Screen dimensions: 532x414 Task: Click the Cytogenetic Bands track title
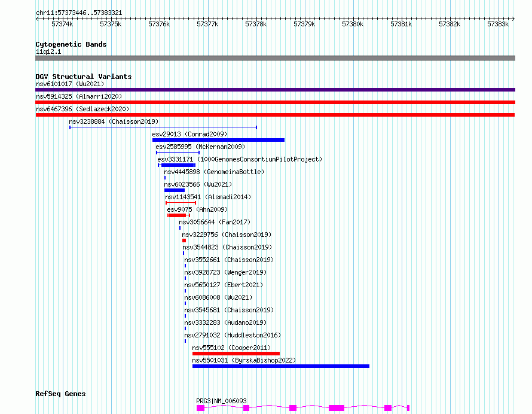pyautogui.click(x=71, y=44)
